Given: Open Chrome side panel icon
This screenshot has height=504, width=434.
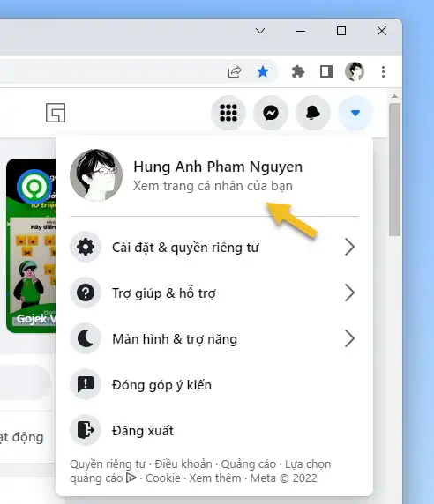Looking at the screenshot, I should coord(326,71).
